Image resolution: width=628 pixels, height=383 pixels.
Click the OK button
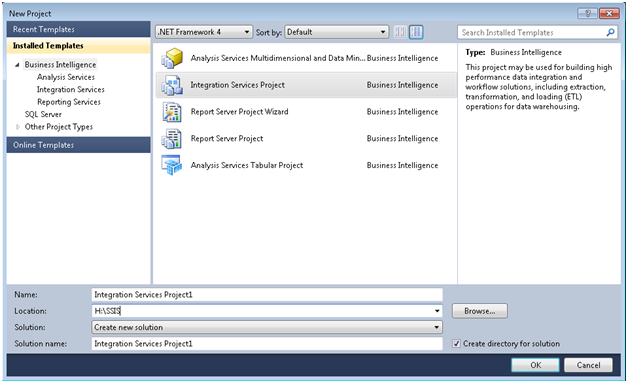[x=535, y=365]
